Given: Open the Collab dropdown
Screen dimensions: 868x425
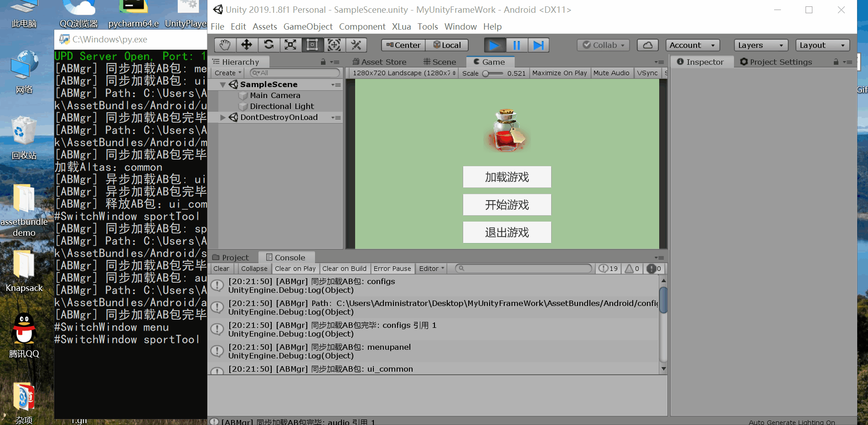Looking at the screenshot, I should tap(604, 45).
